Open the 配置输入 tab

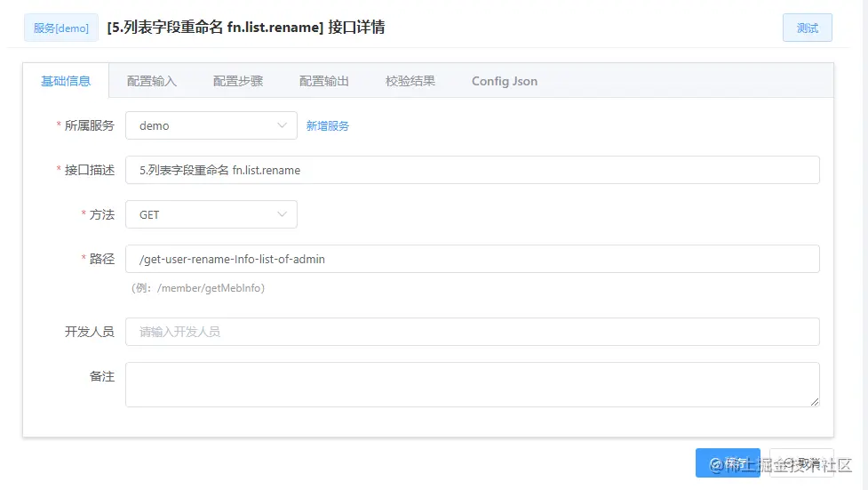(x=152, y=81)
